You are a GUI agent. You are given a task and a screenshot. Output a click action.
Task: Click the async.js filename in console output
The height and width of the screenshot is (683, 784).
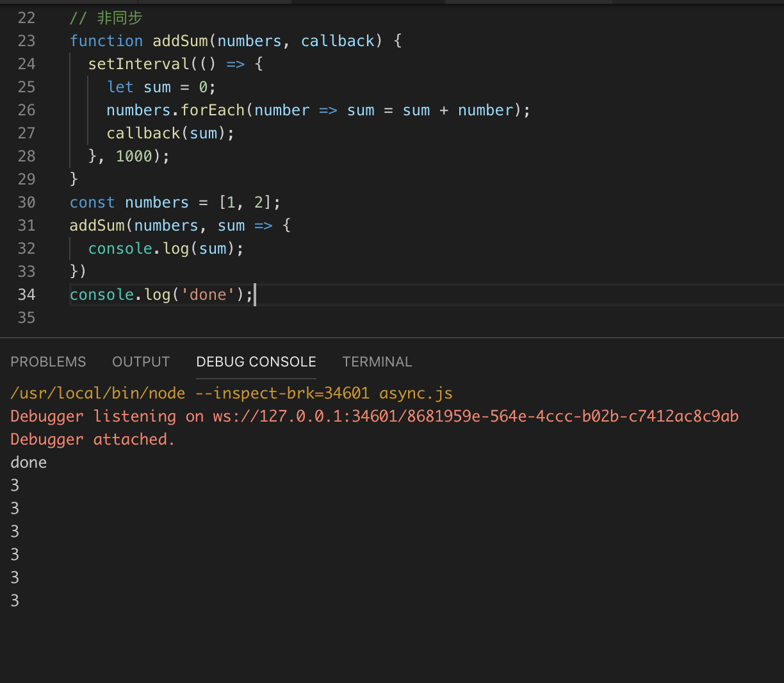[415, 393]
